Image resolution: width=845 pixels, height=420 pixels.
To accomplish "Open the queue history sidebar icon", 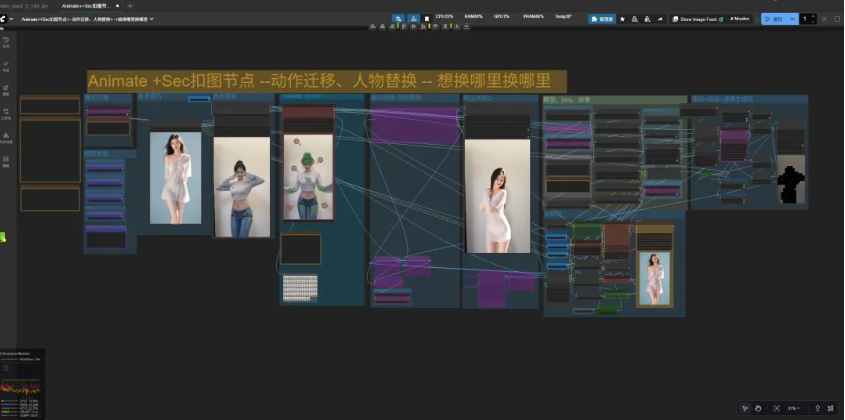I will [x=5, y=40].
